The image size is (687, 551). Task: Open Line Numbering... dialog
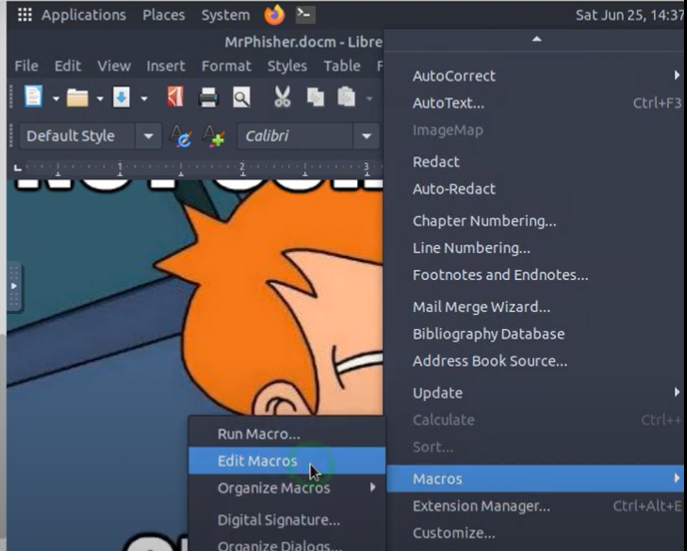(535, 248)
